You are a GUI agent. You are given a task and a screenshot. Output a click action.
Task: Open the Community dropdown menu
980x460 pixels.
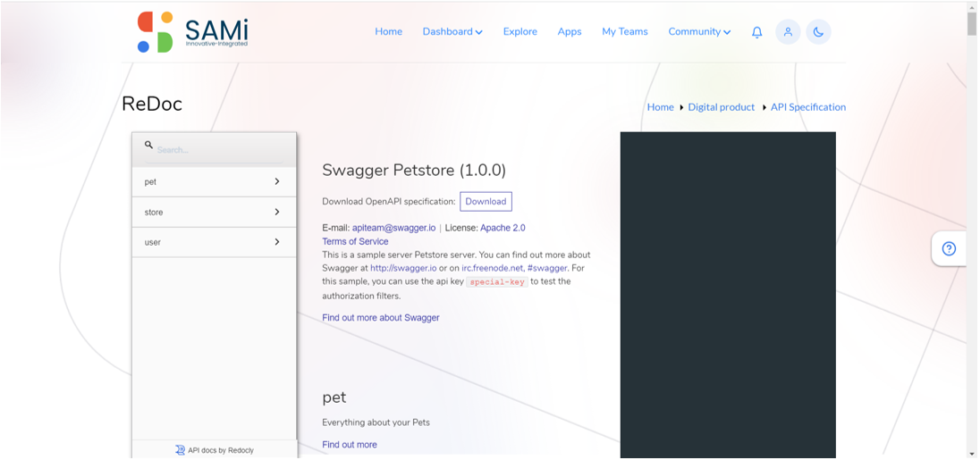point(699,32)
